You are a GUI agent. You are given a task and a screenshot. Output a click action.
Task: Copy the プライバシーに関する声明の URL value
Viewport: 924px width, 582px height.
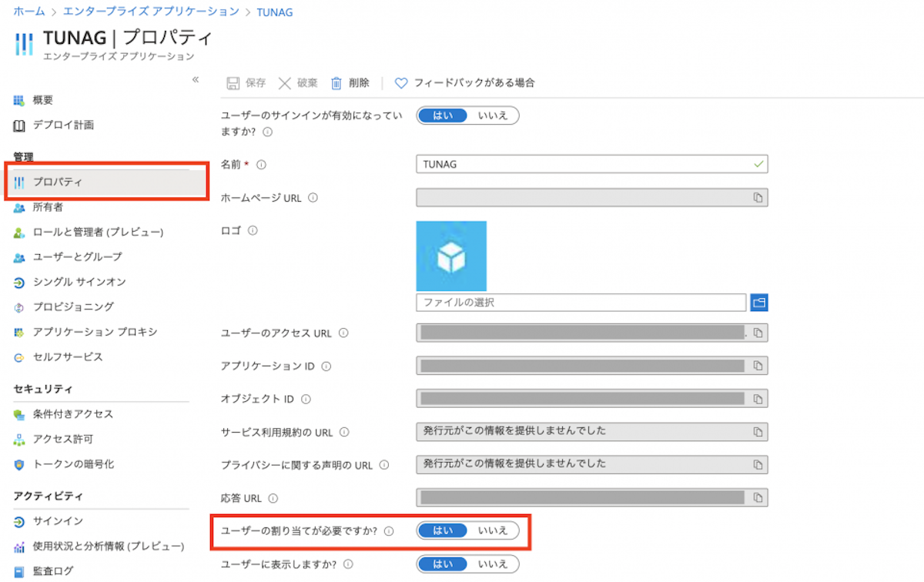coord(758,464)
